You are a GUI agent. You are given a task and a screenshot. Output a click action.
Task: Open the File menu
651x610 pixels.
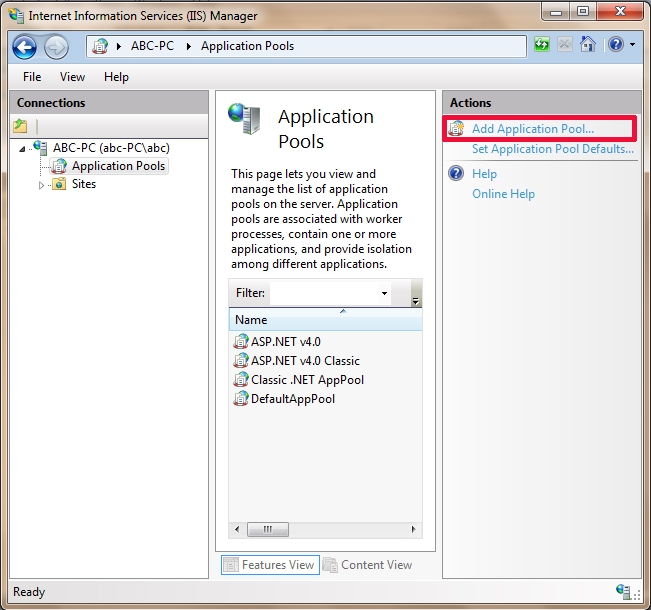click(x=32, y=77)
